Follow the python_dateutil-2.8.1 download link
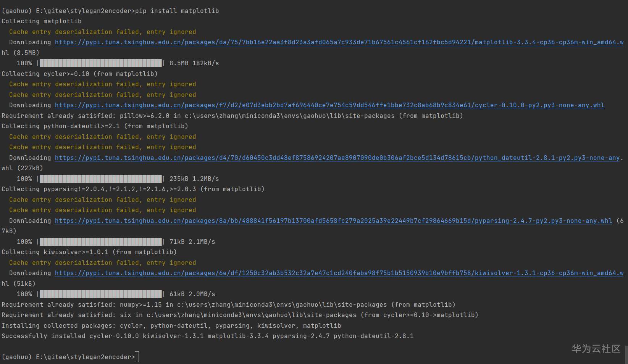This screenshot has width=628, height=364. tap(337, 158)
